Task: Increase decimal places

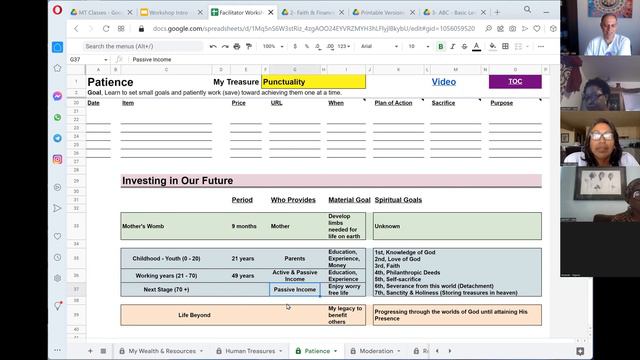Action: pyautogui.click(x=330, y=47)
